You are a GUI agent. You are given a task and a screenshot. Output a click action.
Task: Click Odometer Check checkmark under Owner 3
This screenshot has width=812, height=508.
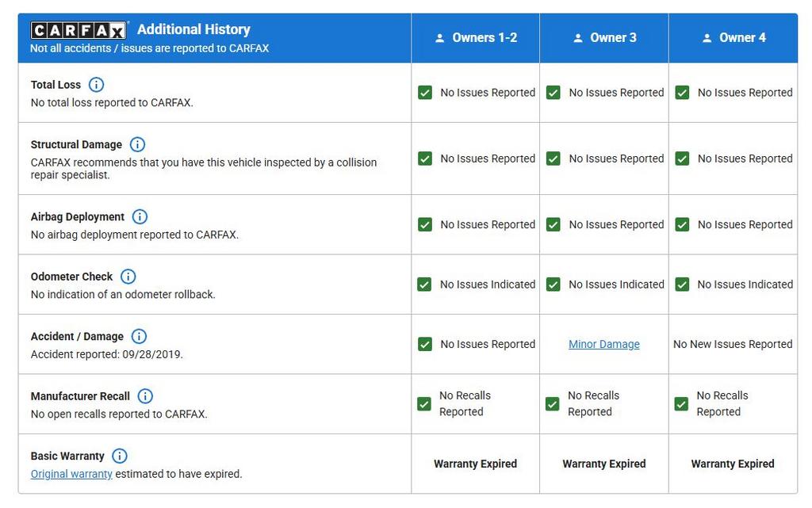tap(553, 285)
